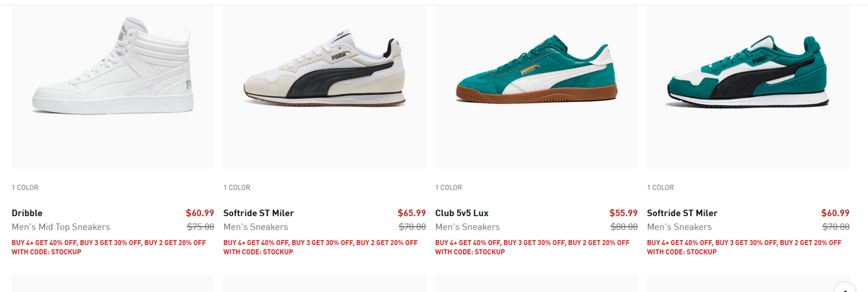Click the scroll-to-top arrow button
This screenshot has width=868, height=292.
(844, 287)
